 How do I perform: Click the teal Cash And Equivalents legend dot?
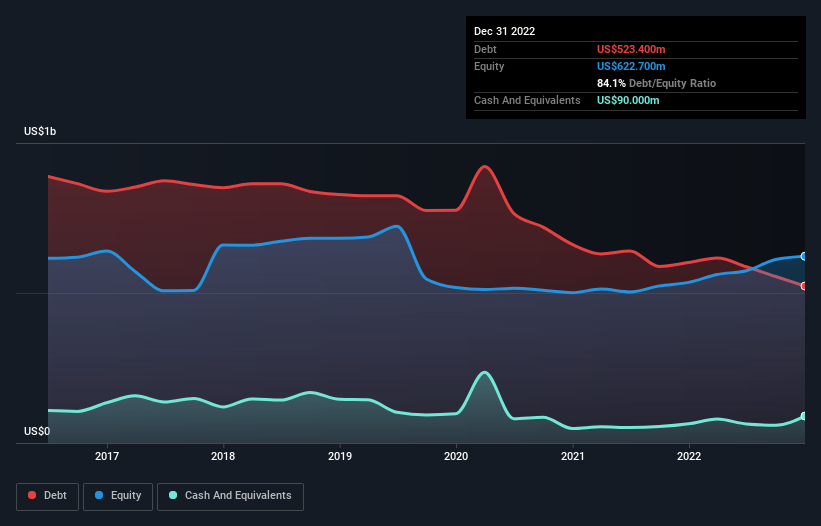(x=173, y=495)
